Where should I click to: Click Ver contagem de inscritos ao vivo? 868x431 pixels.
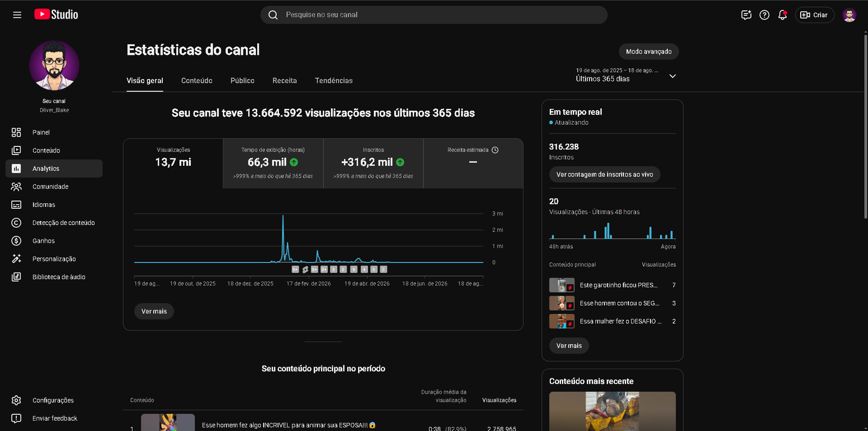[605, 175]
